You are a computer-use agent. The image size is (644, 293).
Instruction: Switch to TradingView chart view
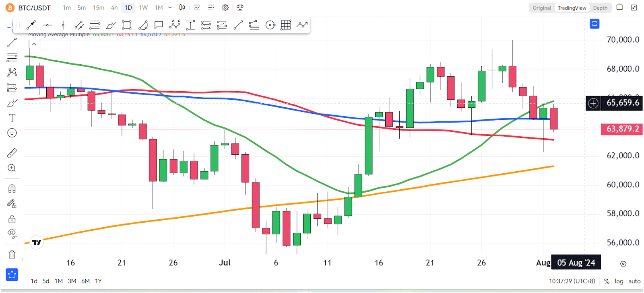572,8
